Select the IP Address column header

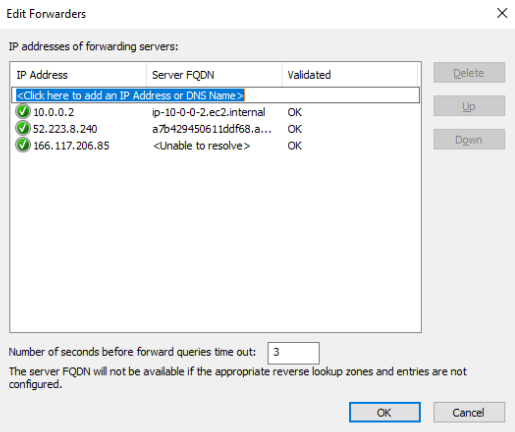point(78,75)
